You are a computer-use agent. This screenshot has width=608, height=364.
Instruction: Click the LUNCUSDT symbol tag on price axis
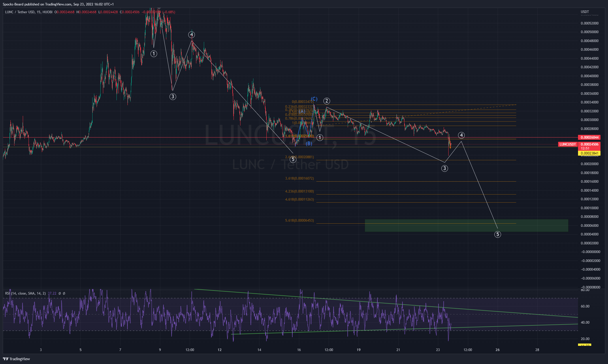[568, 144]
